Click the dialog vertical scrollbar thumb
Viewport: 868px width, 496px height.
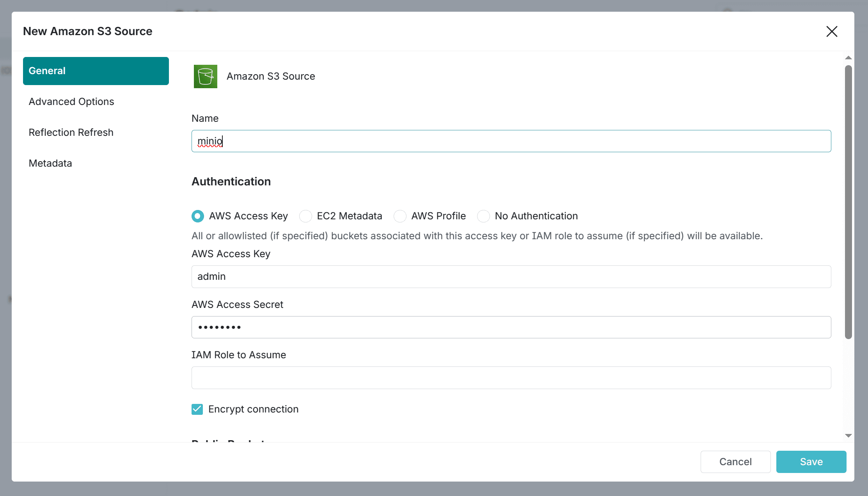click(848, 202)
